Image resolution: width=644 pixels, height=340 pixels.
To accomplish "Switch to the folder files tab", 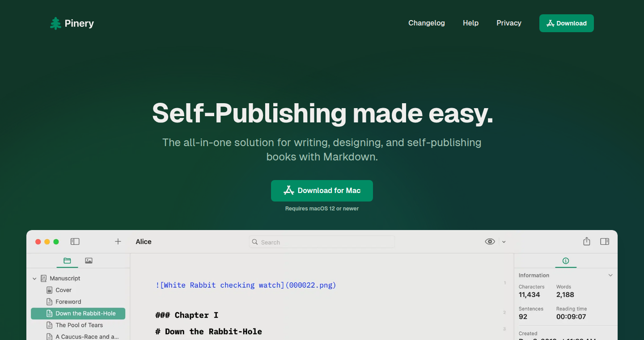I will click(67, 260).
